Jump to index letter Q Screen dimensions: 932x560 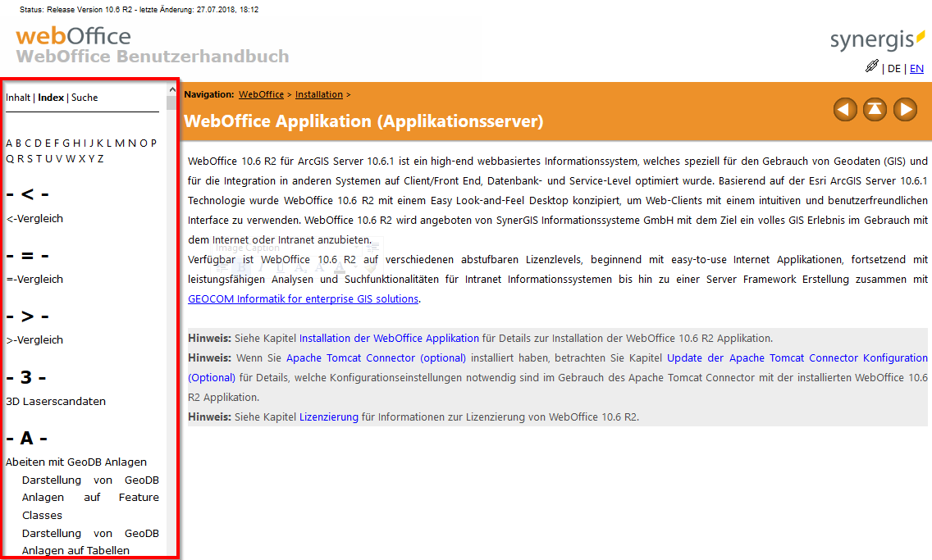[10, 158]
